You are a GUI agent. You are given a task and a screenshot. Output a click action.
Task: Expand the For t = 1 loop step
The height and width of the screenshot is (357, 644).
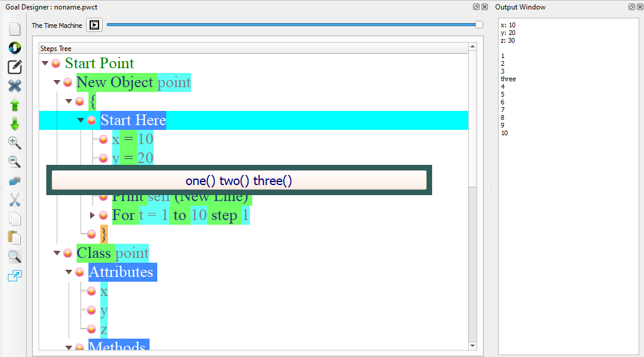(x=93, y=215)
